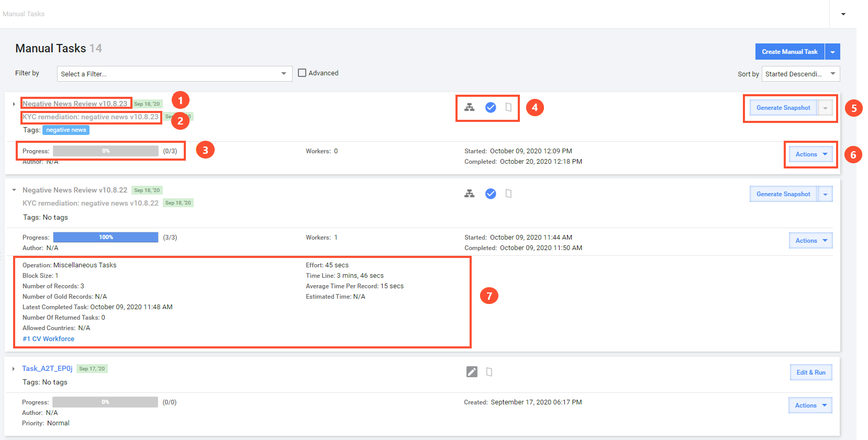The height and width of the screenshot is (440, 868).
Task: Generate Snapshot for Negative News v10.8.22
Action: click(x=783, y=194)
